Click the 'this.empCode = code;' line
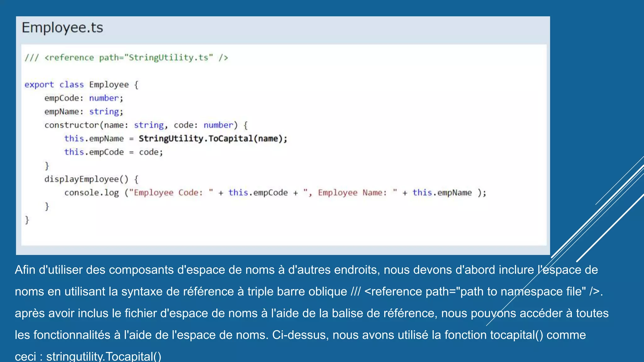The image size is (644, 362). point(114,152)
